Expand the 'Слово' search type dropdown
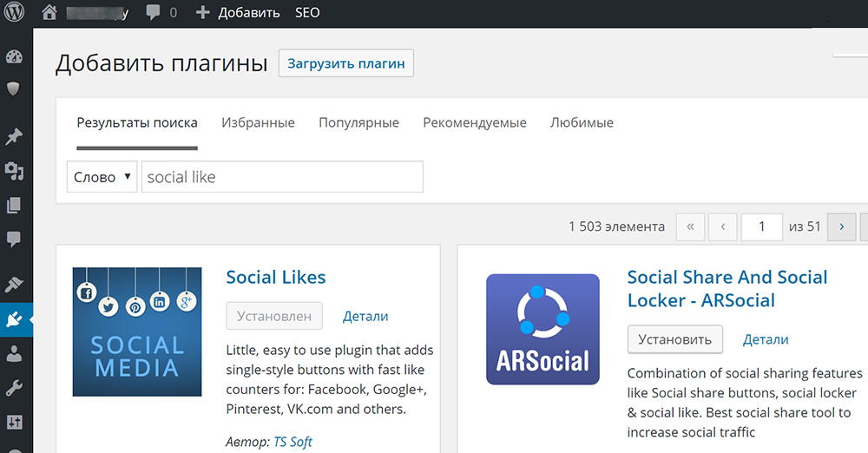Image resolution: width=868 pixels, height=453 pixels. [102, 177]
